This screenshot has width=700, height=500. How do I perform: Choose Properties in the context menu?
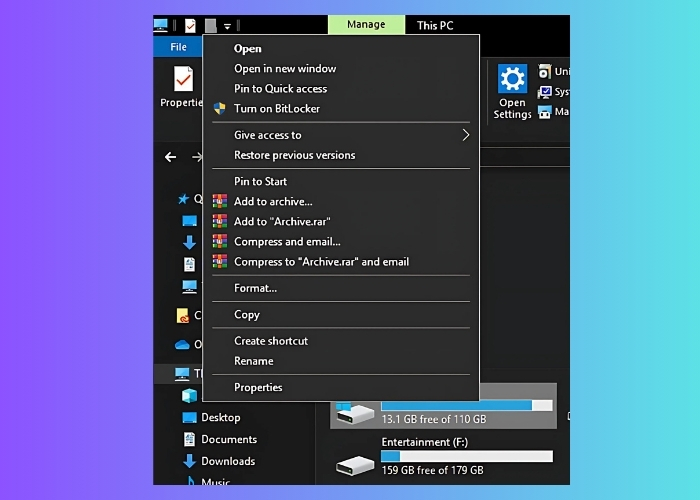(258, 387)
